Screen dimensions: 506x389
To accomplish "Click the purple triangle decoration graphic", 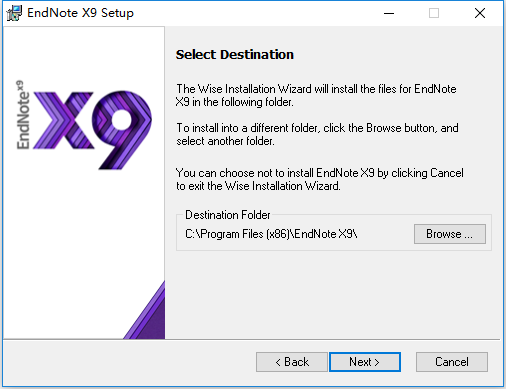I will tap(144, 310).
